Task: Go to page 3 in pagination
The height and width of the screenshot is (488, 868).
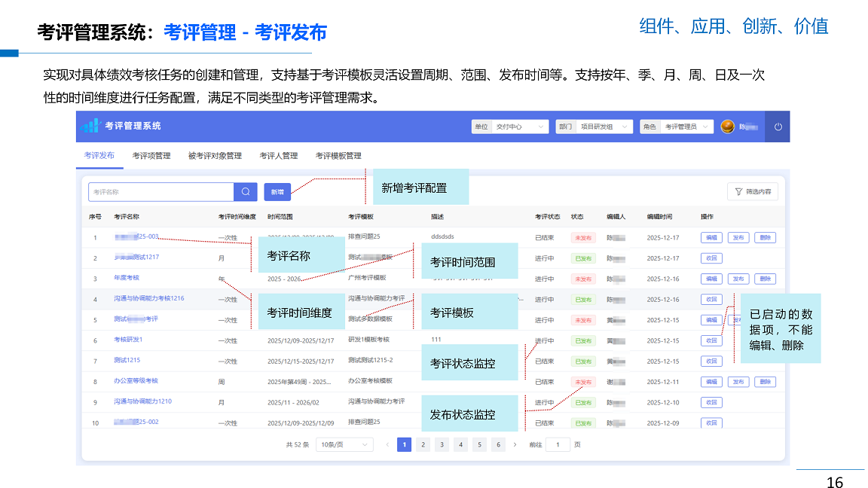Action: click(x=442, y=444)
